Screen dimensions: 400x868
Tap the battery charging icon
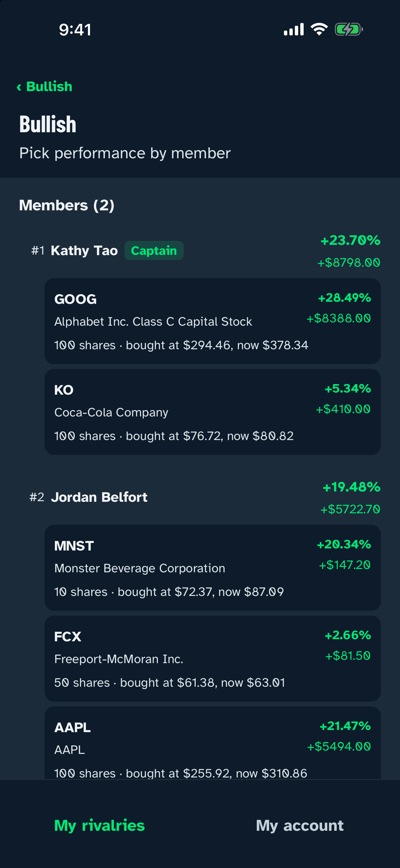(349, 30)
